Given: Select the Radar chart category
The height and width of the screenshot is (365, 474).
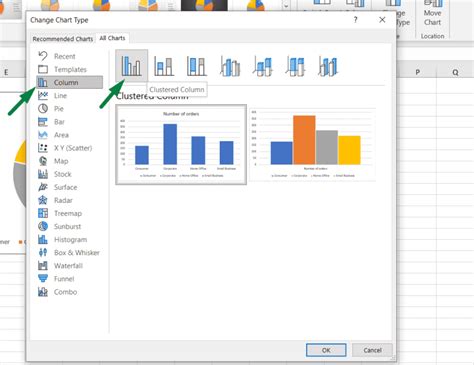Looking at the screenshot, I should coord(69,200).
